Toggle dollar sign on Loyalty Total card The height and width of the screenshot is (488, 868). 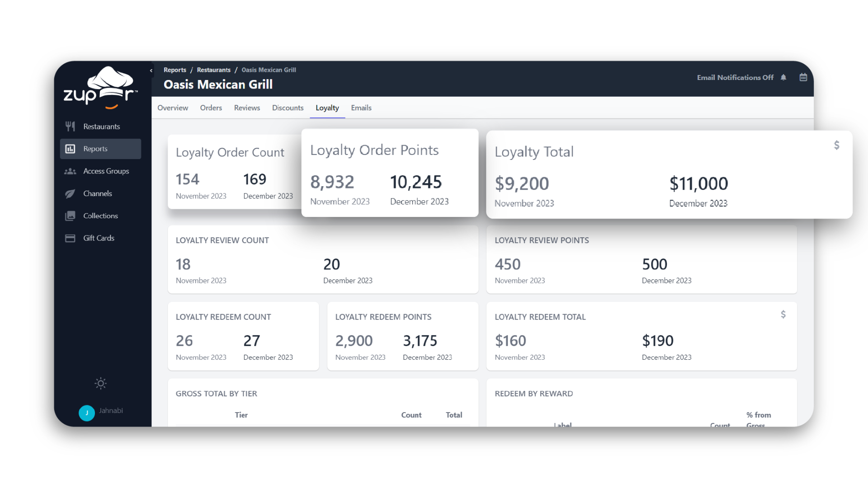pyautogui.click(x=836, y=145)
